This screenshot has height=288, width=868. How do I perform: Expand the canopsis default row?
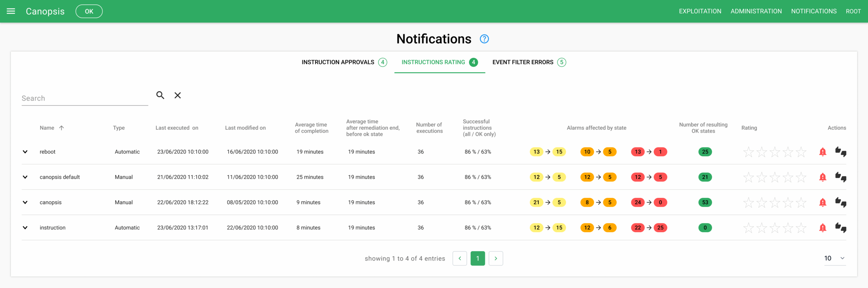click(x=25, y=177)
